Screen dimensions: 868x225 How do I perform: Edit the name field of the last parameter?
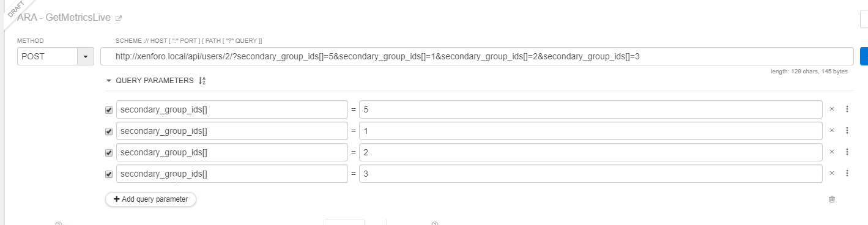point(232,174)
